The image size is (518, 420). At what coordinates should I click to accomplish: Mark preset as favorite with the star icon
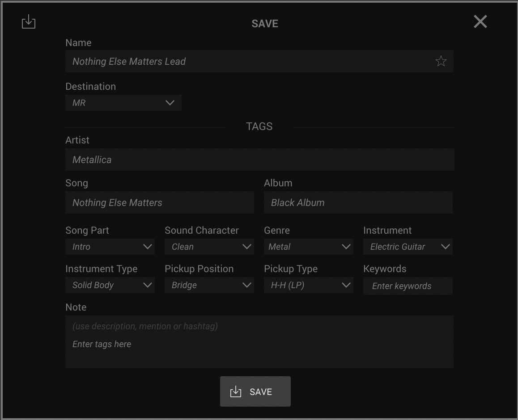point(441,61)
